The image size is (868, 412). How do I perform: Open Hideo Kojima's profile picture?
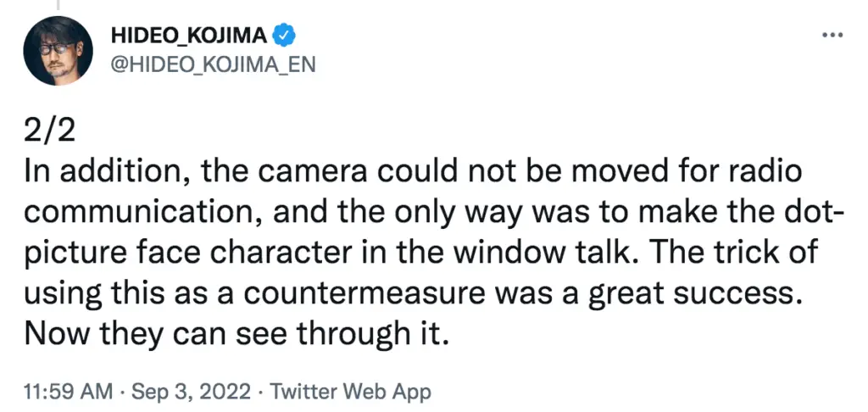58,50
